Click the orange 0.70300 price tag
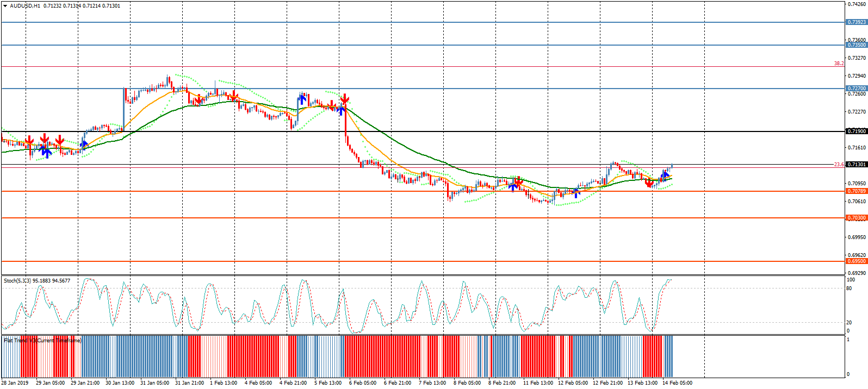Viewport: 868px width, 389px height. tap(857, 218)
